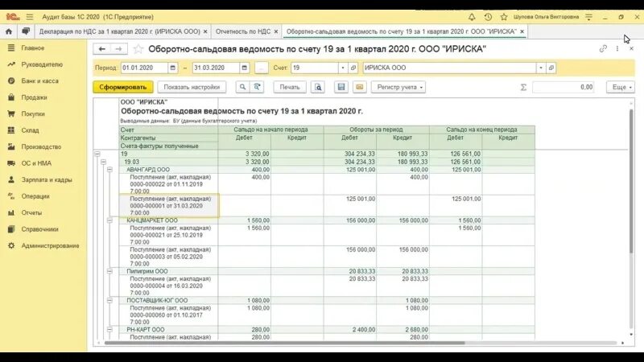Viewport: 644px width, 362px height.
Task: Open notifications bell icon
Action: click(472, 17)
